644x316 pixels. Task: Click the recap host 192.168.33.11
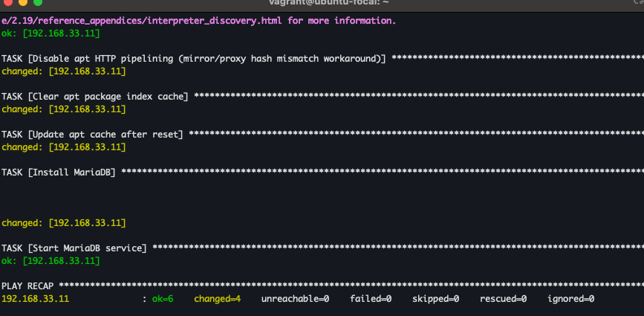tap(36, 299)
